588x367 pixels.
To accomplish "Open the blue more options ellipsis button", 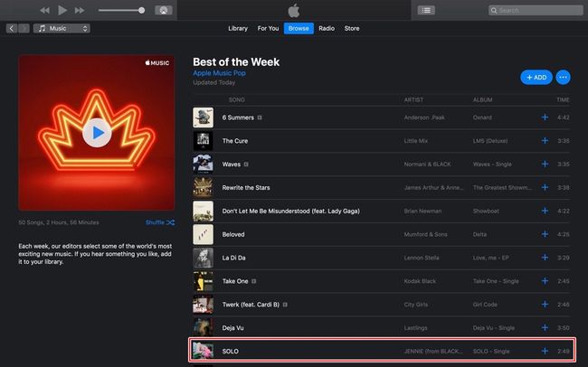I will pos(563,77).
